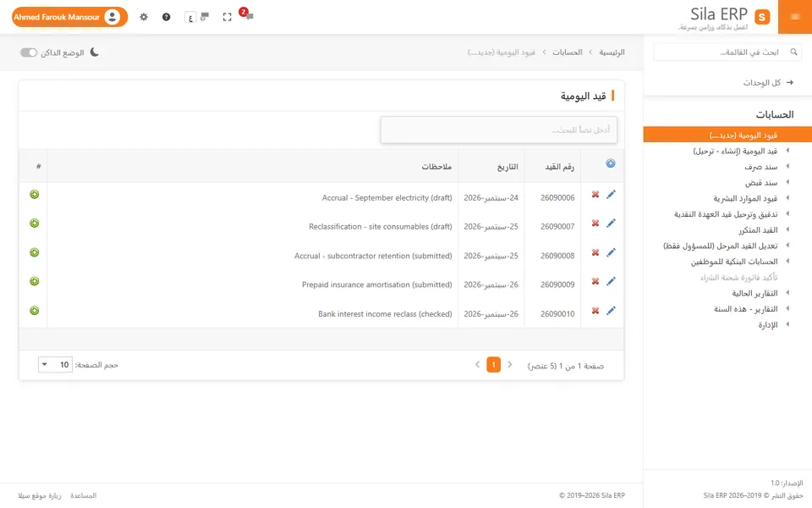
Task: Edit the Prepaid insurance amortisation entry pencil
Action: pos(611,281)
